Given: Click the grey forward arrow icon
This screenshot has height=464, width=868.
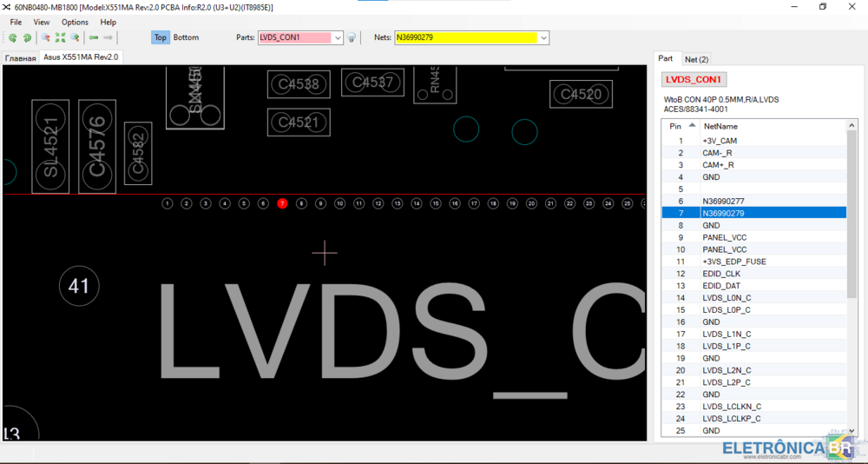Looking at the screenshot, I should [x=108, y=38].
